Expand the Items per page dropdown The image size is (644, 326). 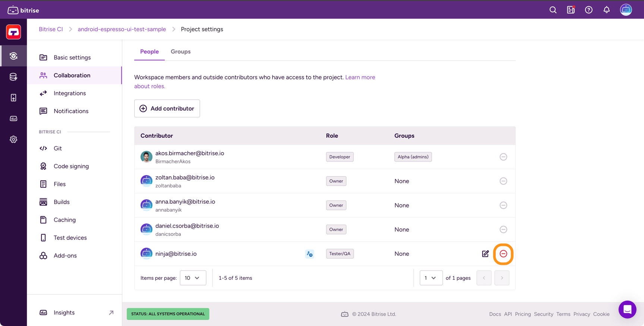tap(193, 278)
